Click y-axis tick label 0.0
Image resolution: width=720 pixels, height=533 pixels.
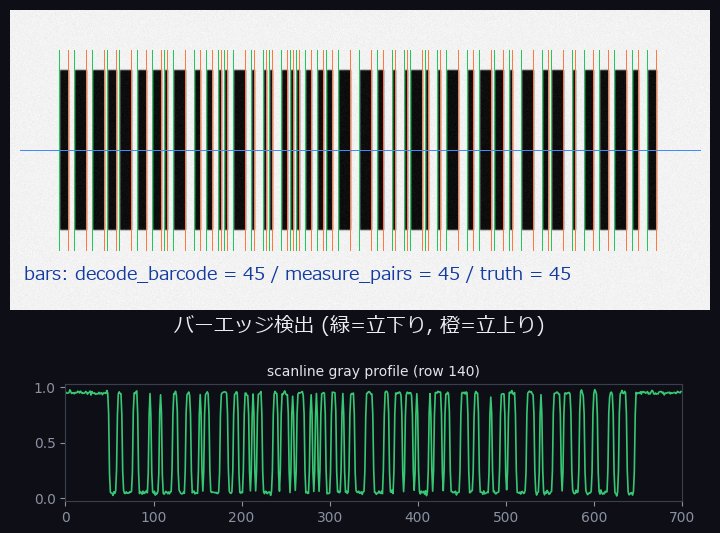pos(45,499)
